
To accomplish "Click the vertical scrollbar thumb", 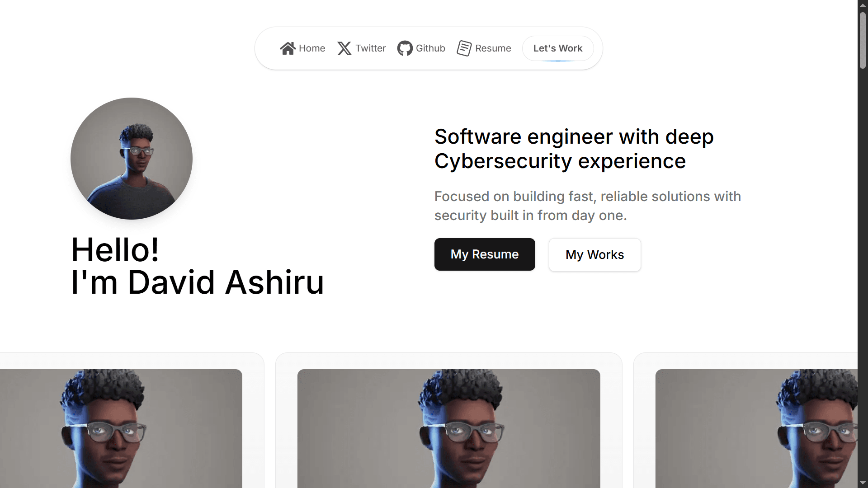I will point(863,41).
